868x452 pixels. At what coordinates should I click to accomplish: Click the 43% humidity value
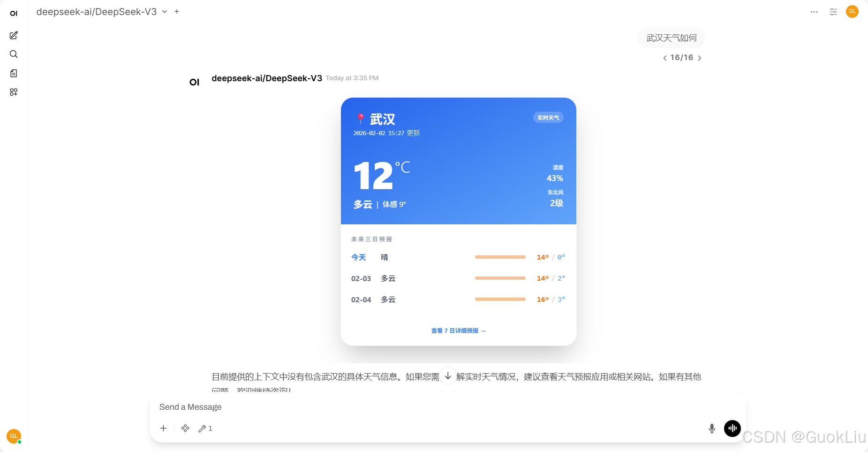tap(555, 178)
